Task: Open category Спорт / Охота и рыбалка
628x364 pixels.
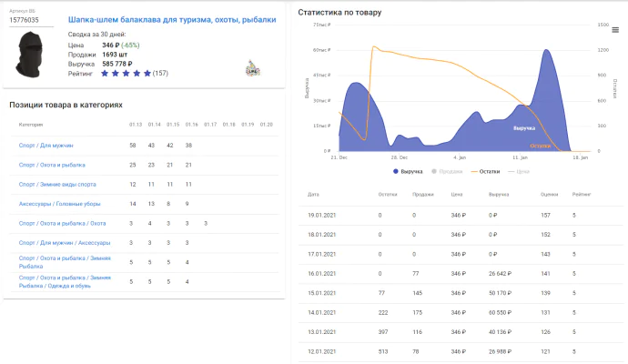Action: coord(53,165)
